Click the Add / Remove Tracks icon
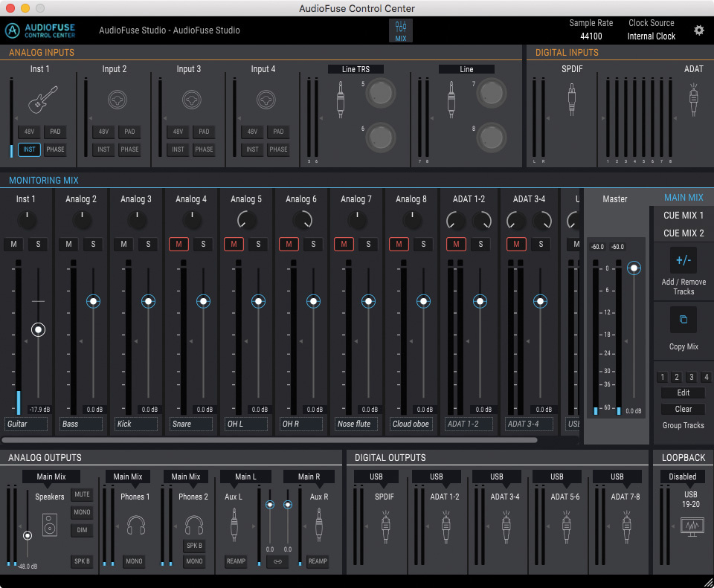 point(683,261)
